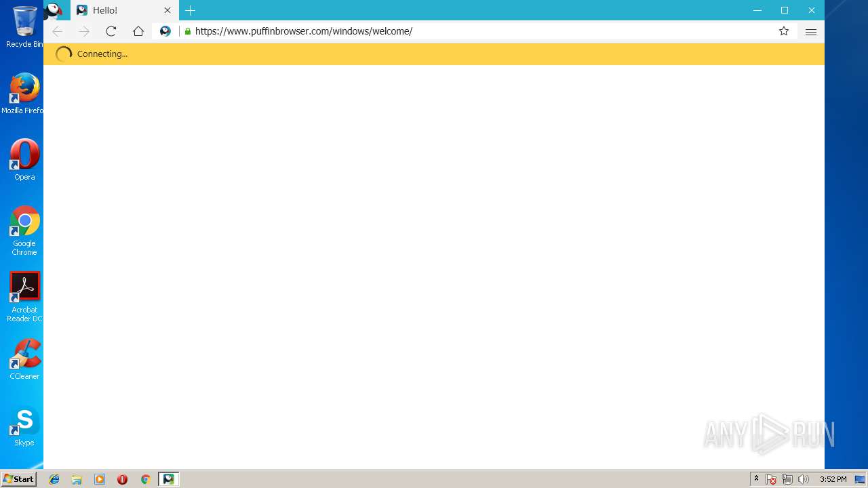
Task: Open CCleaner desktop shortcut
Action: pos(24,359)
